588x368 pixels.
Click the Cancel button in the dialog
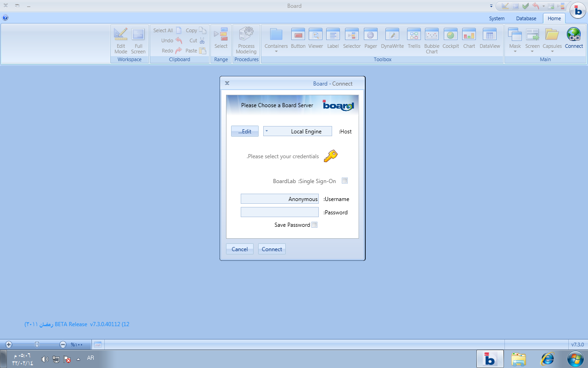tap(240, 249)
